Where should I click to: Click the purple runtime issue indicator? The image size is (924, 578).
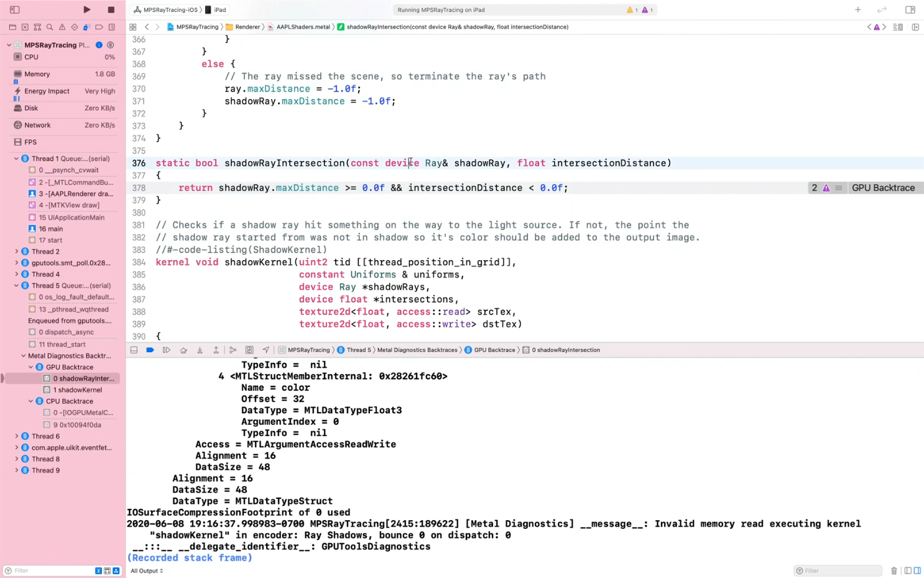pos(647,10)
